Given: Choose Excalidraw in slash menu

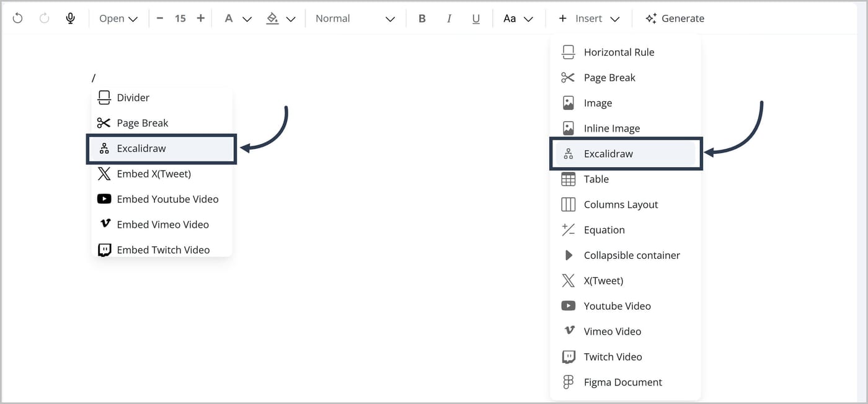Looking at the screenshot, I should coord(162,148).
